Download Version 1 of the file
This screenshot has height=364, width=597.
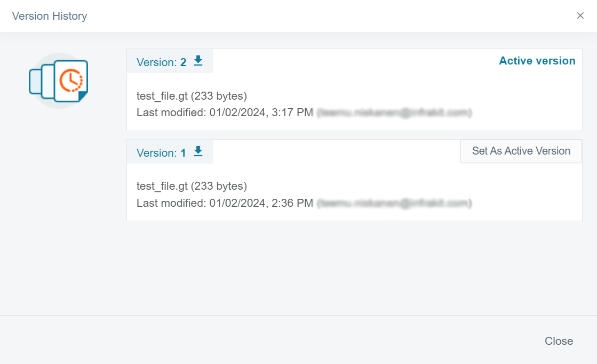(198, 152)
